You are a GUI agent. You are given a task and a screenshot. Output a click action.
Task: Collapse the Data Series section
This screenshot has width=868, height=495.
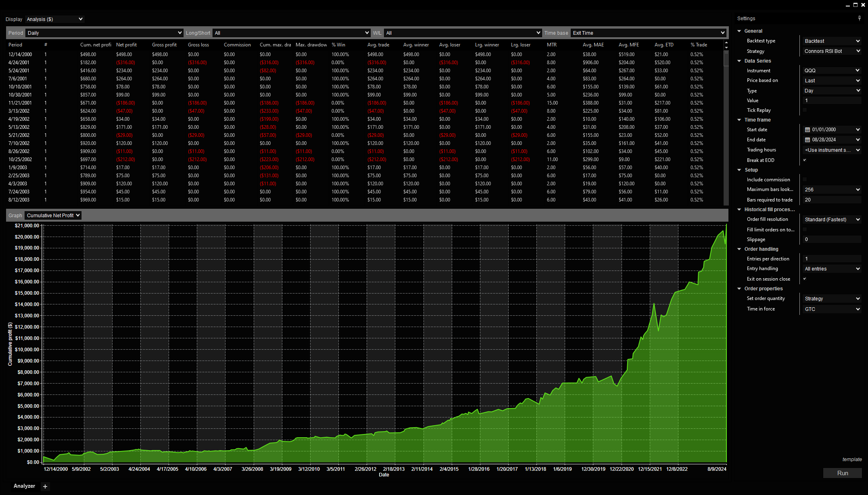739,61
